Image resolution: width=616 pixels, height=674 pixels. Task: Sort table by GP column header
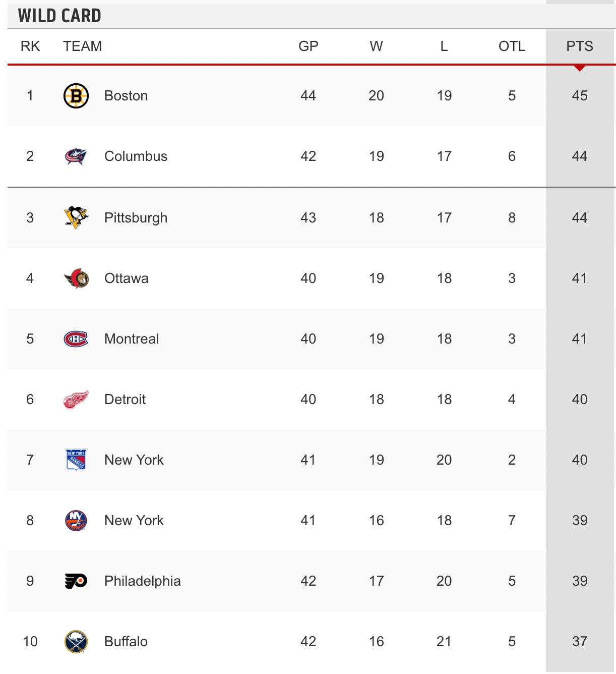click(x=308, y=46)
